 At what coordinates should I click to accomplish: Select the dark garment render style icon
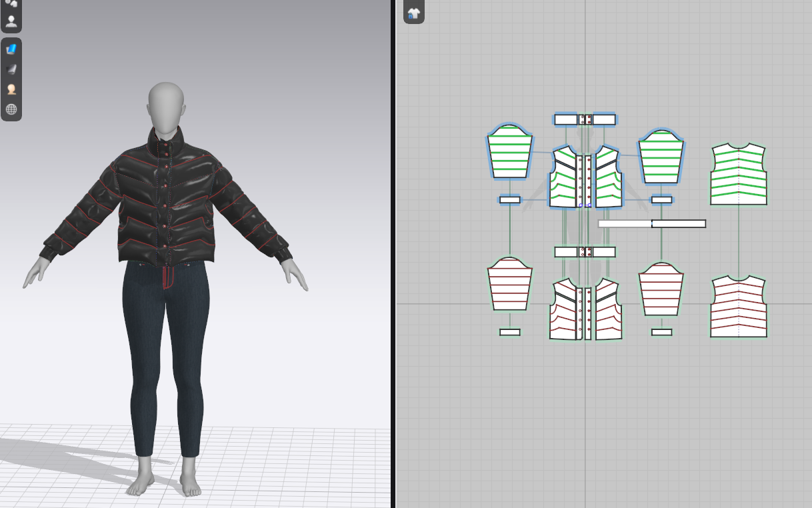[11, 69]
